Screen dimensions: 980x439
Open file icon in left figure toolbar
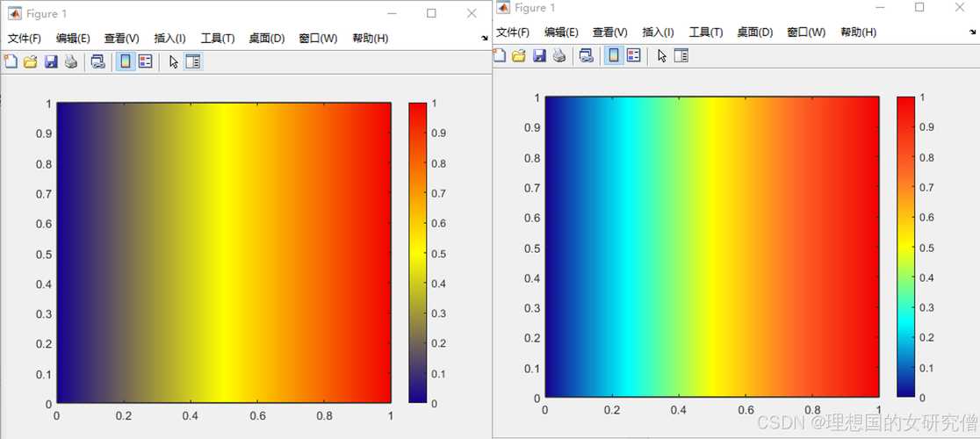click(30, 61)
